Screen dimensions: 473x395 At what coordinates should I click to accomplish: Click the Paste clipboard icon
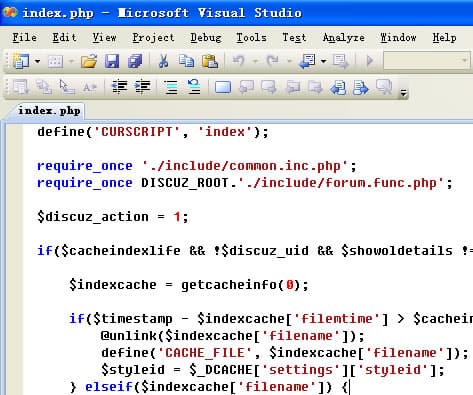210,61
